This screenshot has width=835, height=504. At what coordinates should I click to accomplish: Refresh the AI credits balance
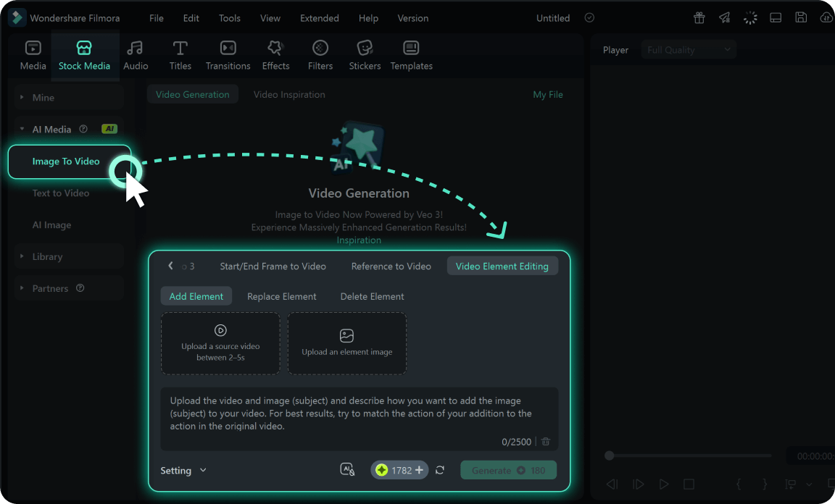pos(440,470)
